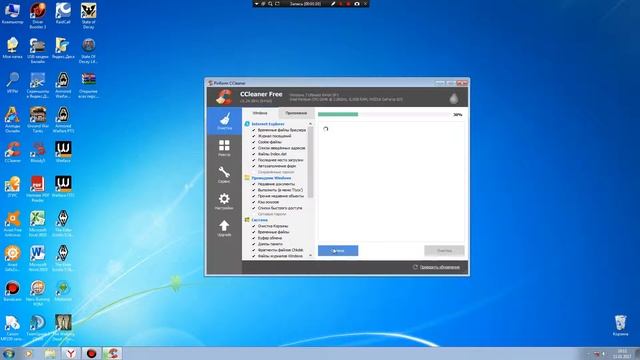Click the greyed Очистка run button
The width and height of the screenshot is (640, 360).
444,251
